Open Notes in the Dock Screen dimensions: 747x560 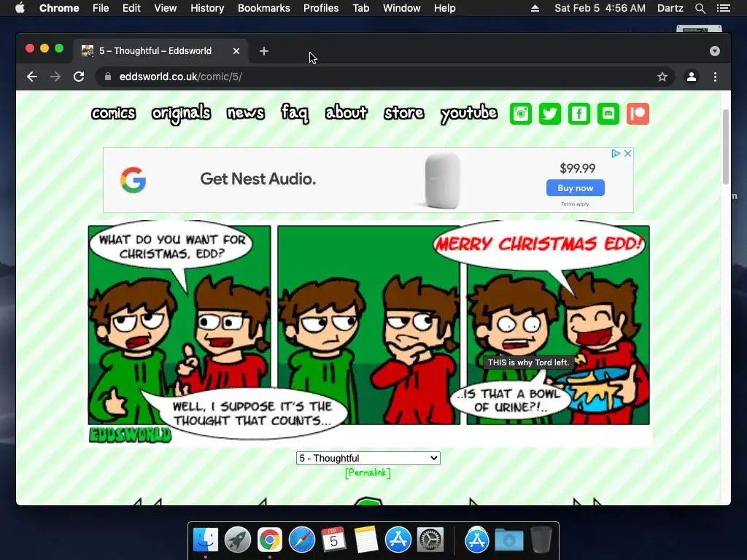[x=366, y=540]
